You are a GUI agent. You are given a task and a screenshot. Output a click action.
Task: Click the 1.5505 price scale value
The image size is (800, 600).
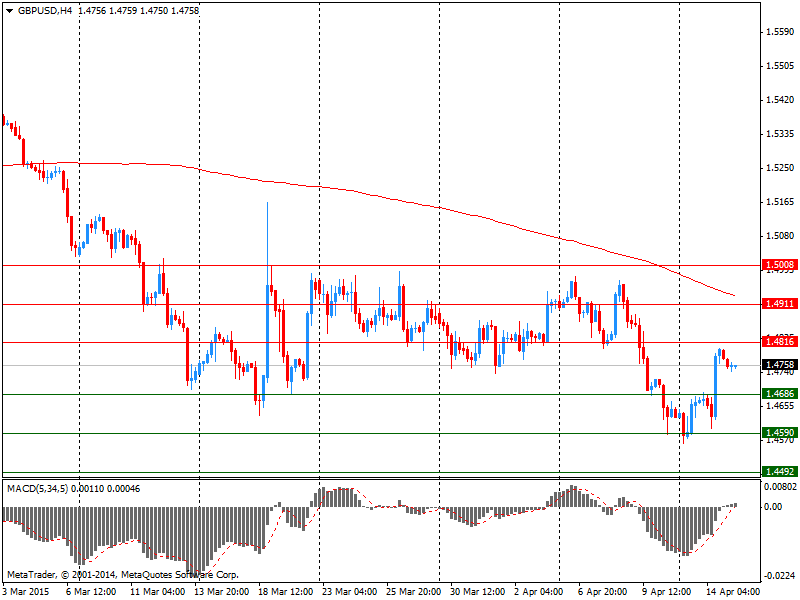point(781,66)
